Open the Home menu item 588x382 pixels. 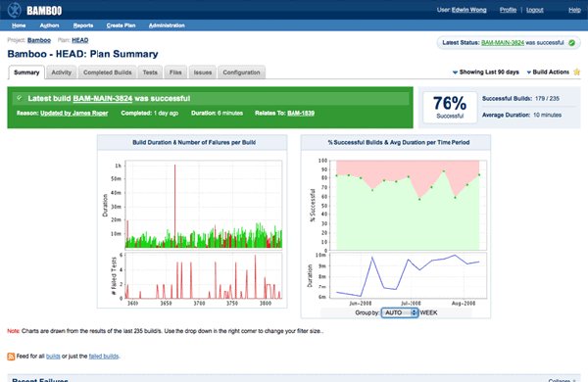coord(19,25)
